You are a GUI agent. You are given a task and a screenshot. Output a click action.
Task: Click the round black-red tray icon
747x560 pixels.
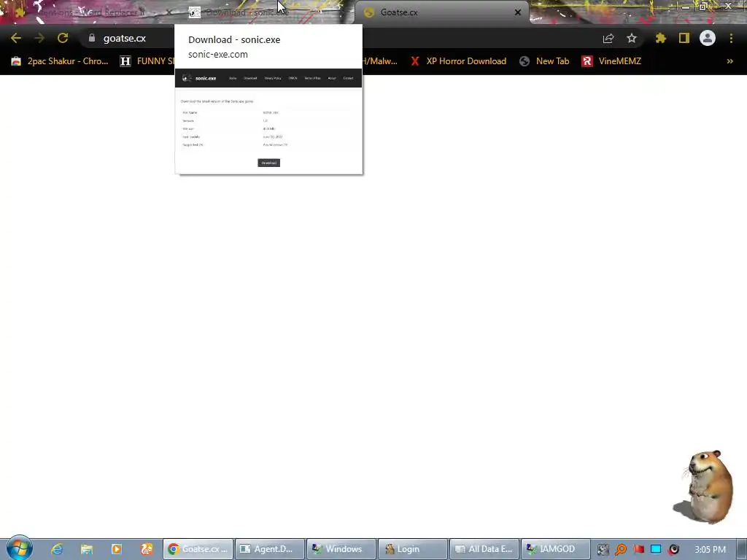[x=673, y=550]
